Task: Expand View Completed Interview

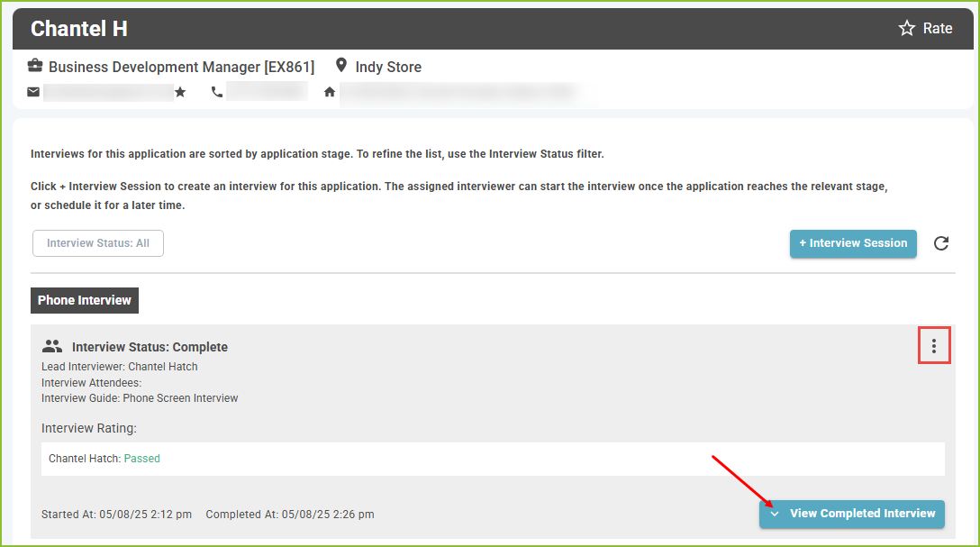Action: tap(852, 514)
